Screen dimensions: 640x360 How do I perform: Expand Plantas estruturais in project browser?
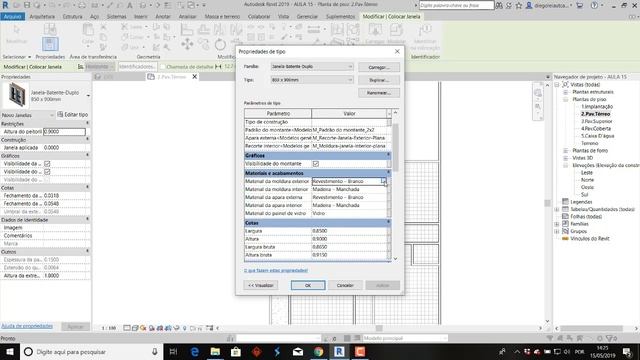pyautogui.click(x=566, y=92)
